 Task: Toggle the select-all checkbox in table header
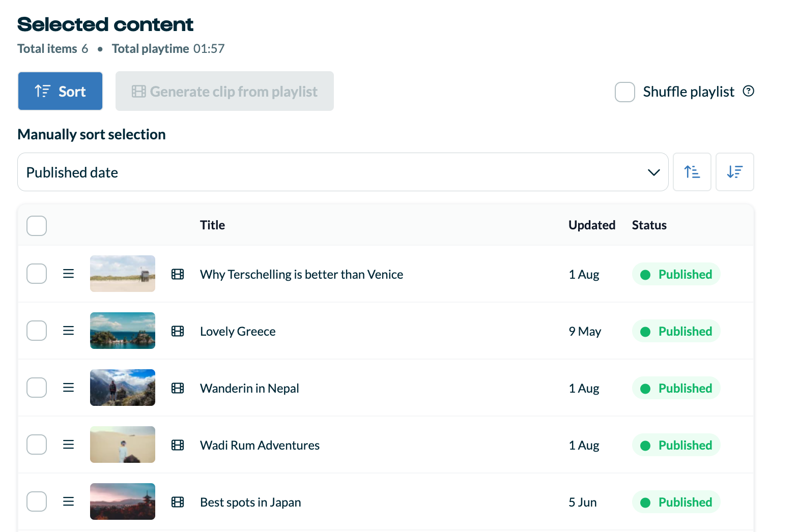click(x=37, y=225)
